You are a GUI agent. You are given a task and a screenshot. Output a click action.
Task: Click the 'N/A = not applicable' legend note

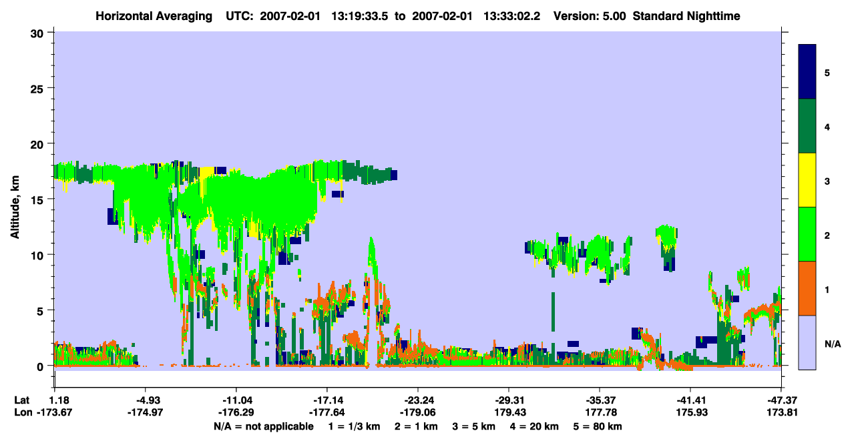tap(263, 426)
